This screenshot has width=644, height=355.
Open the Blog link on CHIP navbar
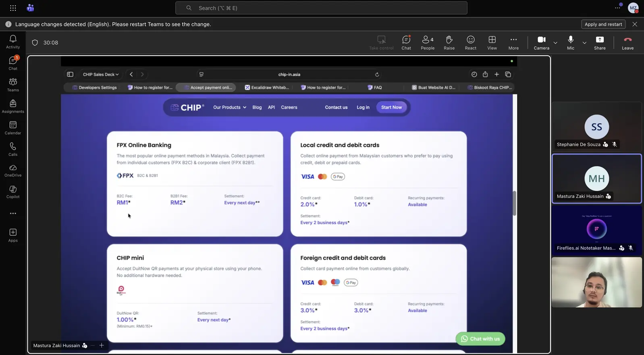[257, 107]
